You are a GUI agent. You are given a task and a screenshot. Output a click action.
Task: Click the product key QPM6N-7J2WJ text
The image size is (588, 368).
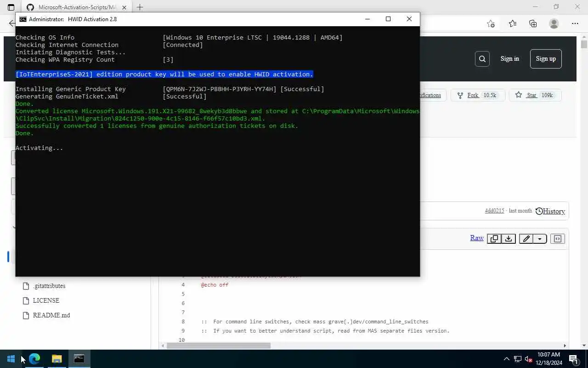pos(220,89)
